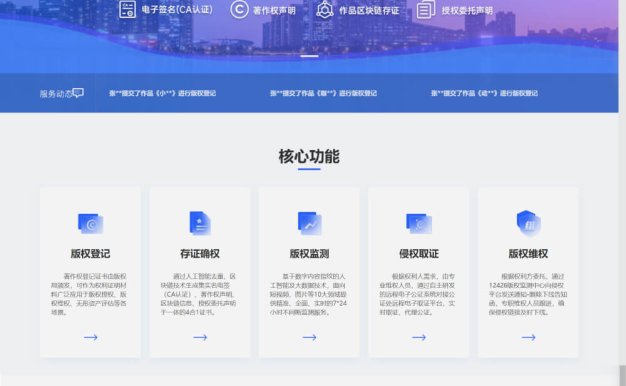Open the news item about 《小**》
Screen dimensions: 626x386
click(x=162, y=93)
